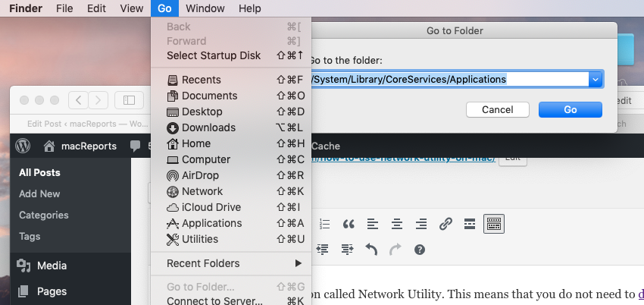Click the Go button in dialog
Screen dimensions: 644x305
pyautogui.click(x=571, y=110)
